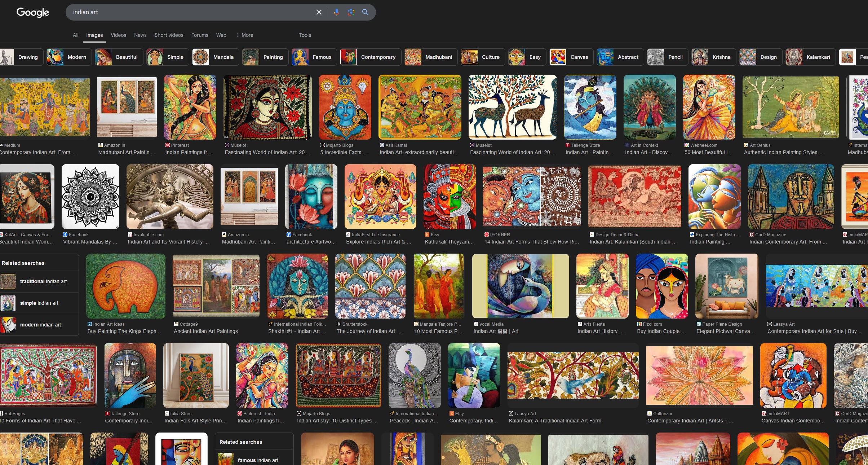Open link 'Peacock - Indian A...' result
868x465 pixels.
(x=414, y=421)
